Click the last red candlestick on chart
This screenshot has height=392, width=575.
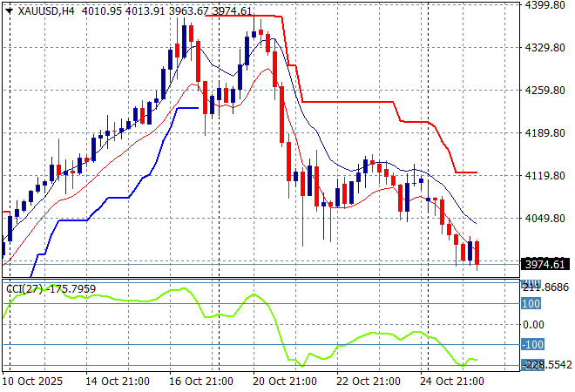coord(477,253)
